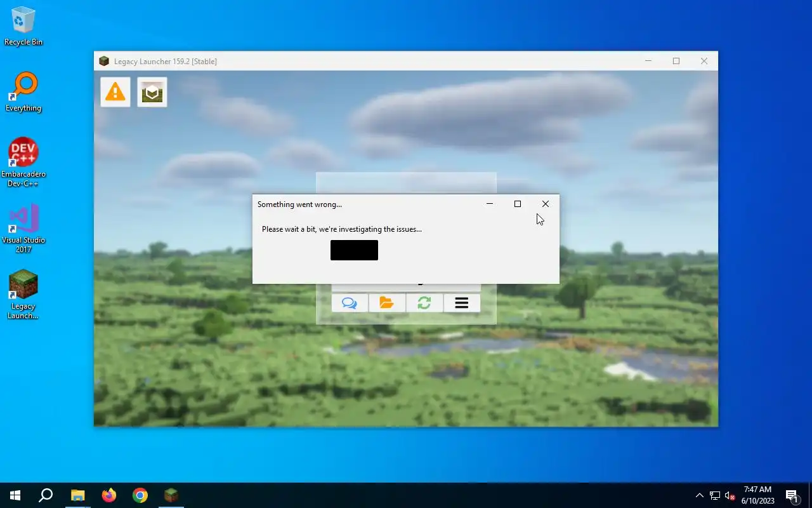The image size is (812, 508).
Task: Click the orange warning triangle icon
Action: pos(115,93)
